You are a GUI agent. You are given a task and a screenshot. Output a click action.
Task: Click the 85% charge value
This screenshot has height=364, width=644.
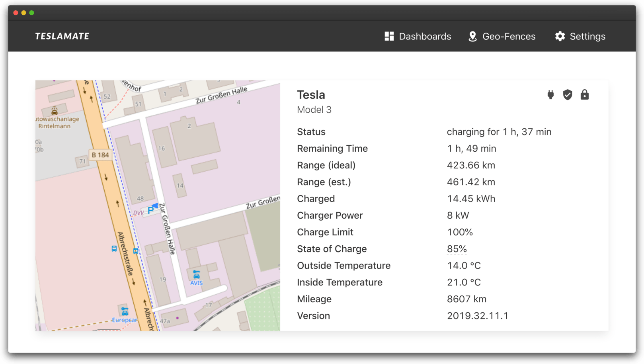(457, 249)
